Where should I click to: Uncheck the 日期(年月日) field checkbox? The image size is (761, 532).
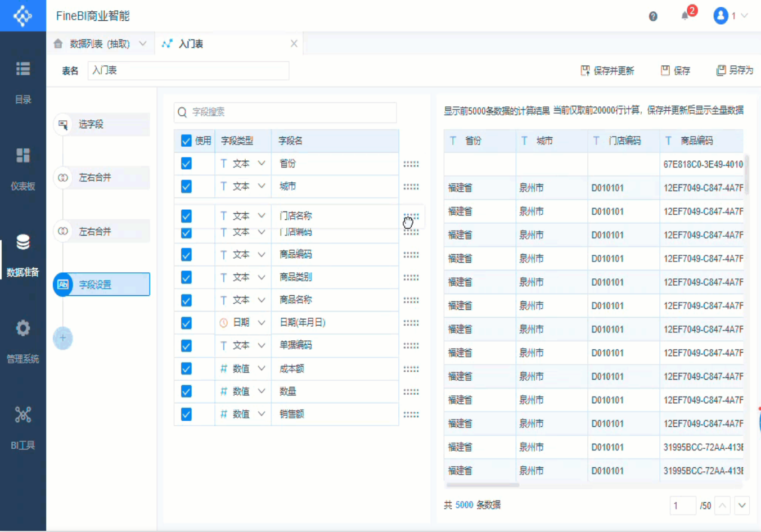186,323
